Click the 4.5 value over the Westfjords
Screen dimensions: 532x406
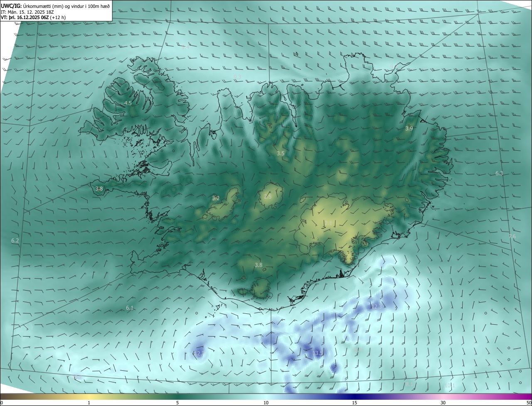tap(128, 103)
